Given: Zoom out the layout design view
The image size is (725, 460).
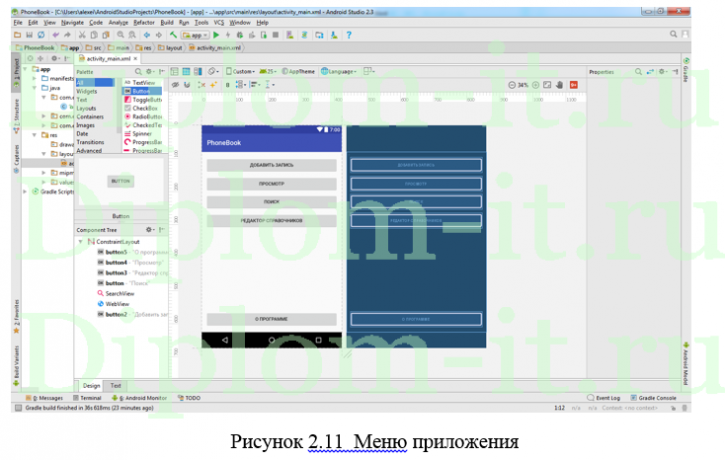Looking at the screenshot, I should click(x=512, y=85).
